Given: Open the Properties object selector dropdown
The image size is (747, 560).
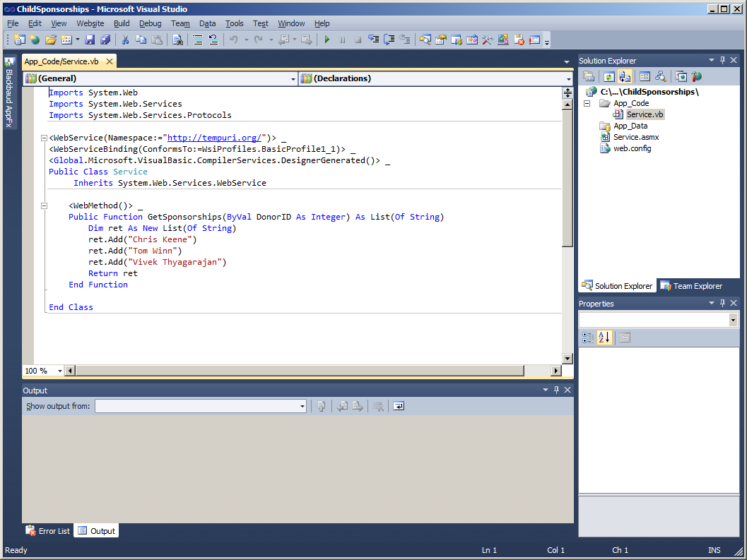Looking at the screenshot, I should [x=733, y=321].
